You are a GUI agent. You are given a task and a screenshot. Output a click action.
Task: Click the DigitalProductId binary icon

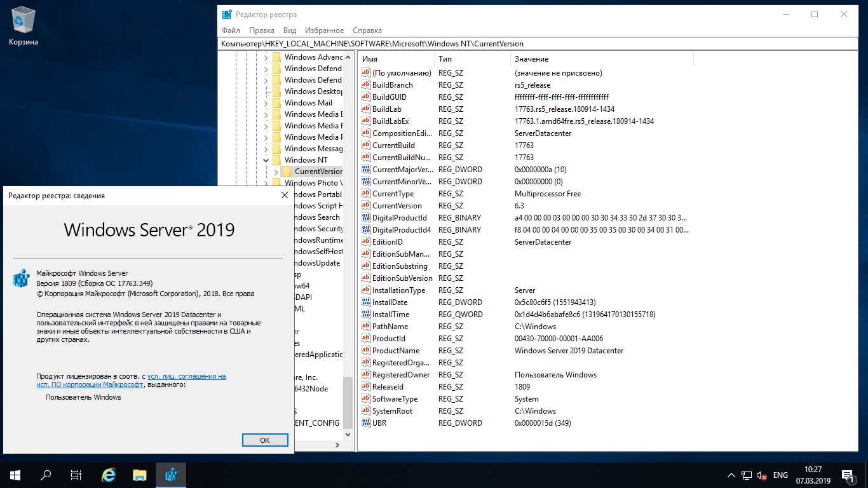click(365, 218)
